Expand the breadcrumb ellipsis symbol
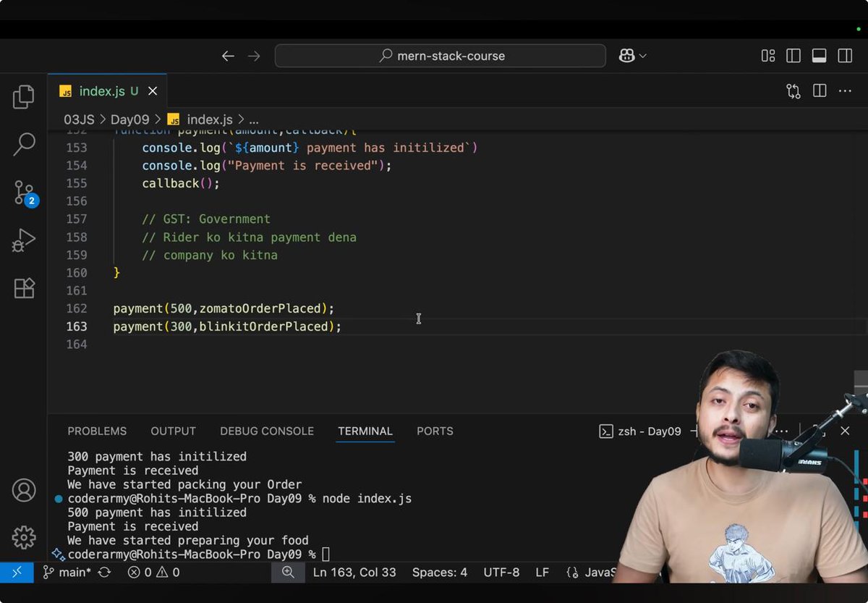868x603 pixels. pyautogui.click(x=254, y=120)
